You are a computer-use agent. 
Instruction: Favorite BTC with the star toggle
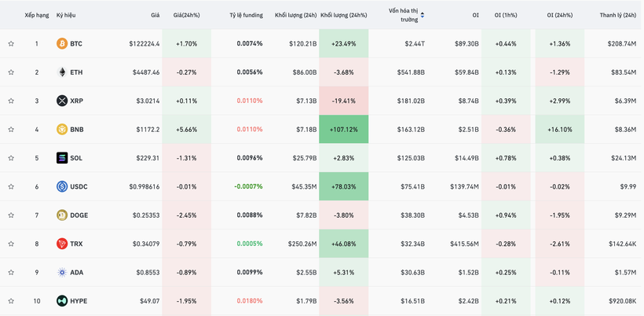[11, 44]
